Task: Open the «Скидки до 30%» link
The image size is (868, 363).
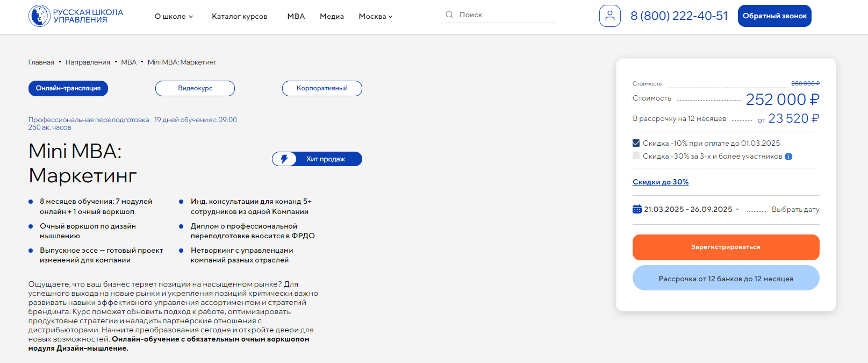Action: pos(661,182)
